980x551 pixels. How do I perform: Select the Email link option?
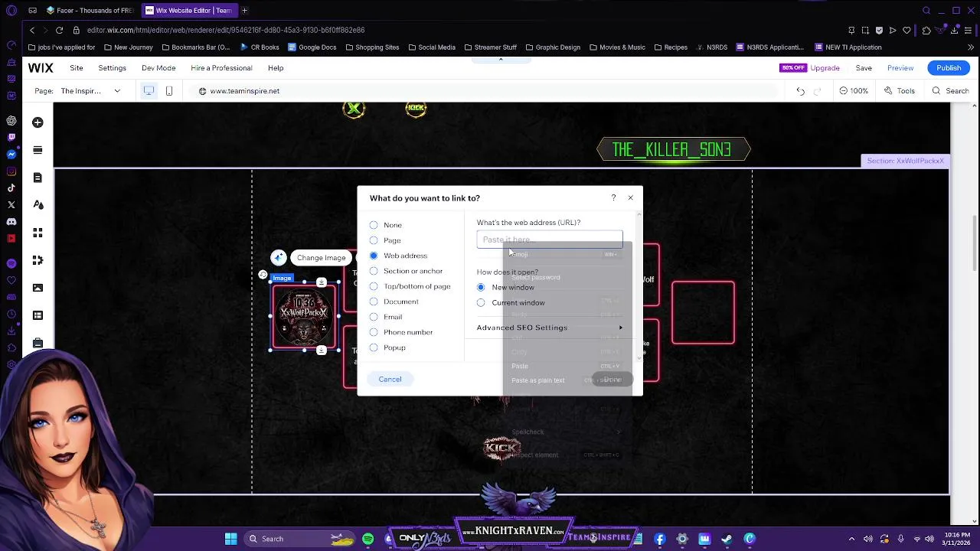(x=374, y=317)
